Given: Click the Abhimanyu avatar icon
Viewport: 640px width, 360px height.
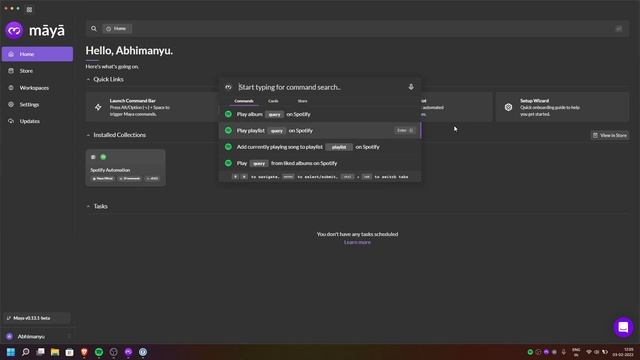Looking at the screenshot, I should [x=9, y=336].
